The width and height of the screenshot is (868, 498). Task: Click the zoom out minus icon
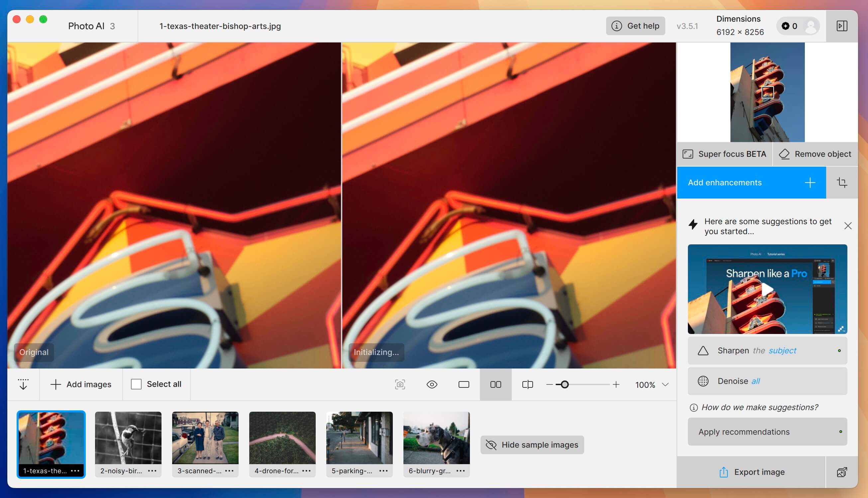[549, 384]
